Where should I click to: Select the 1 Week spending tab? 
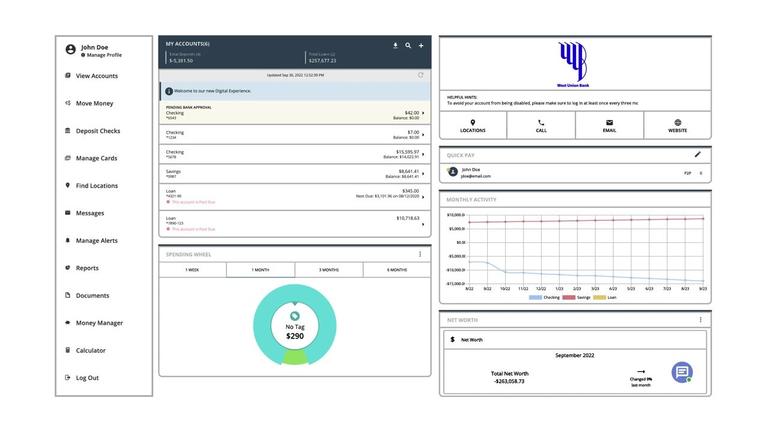[x=192, y=270]
